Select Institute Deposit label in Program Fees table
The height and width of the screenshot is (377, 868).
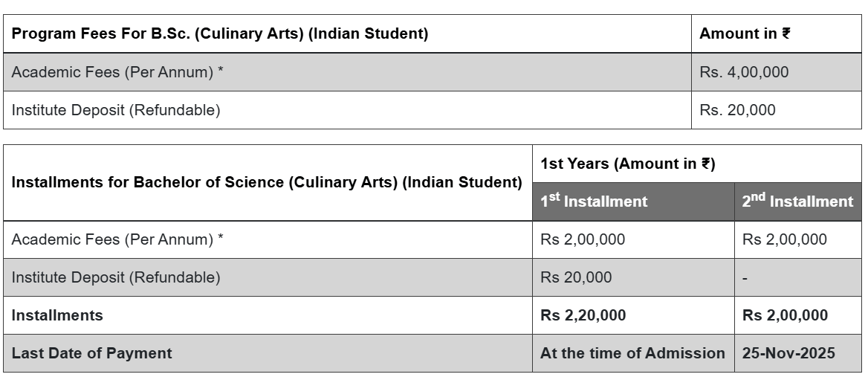coord(116,111)
